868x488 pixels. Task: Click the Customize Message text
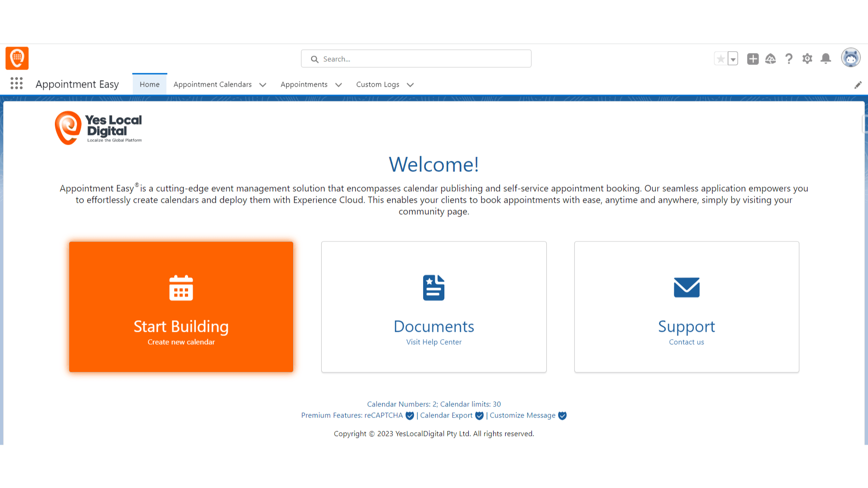(522, 415)
